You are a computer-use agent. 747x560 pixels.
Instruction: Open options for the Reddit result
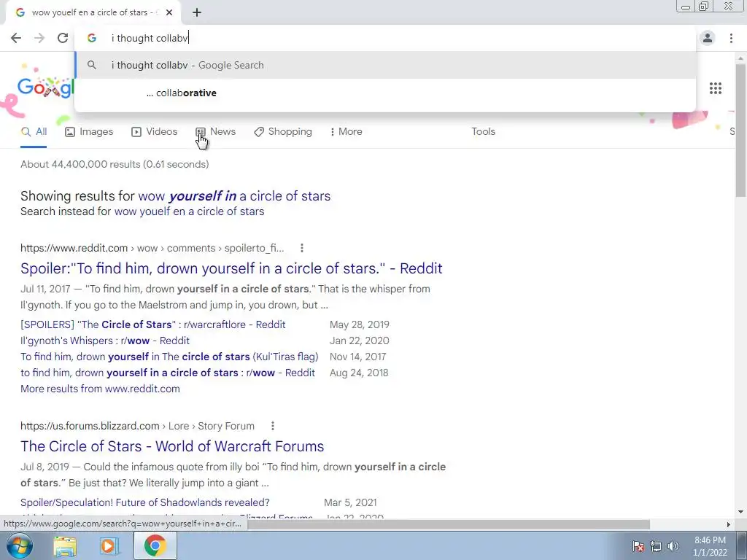(301, 248)
